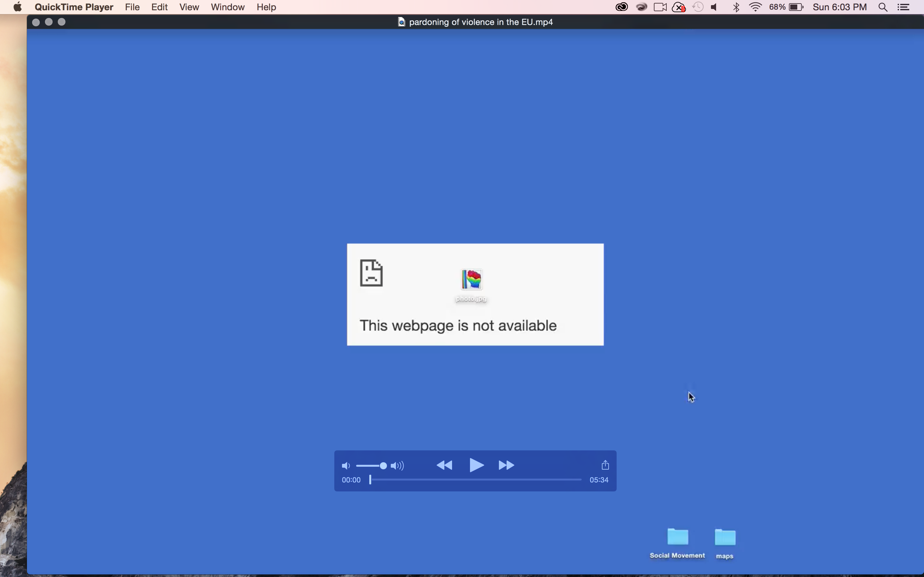Open Spotlight search in the menu bar

tap(883, 7)
